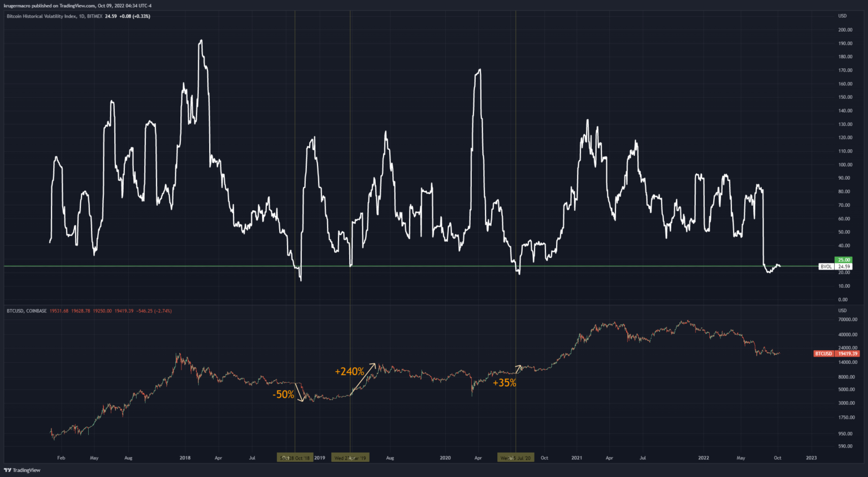The height and width of the screenshot is (477, 868).
Task: Select the Bitcoin Historical Volatility Index legend title
Action: point(54,16)
